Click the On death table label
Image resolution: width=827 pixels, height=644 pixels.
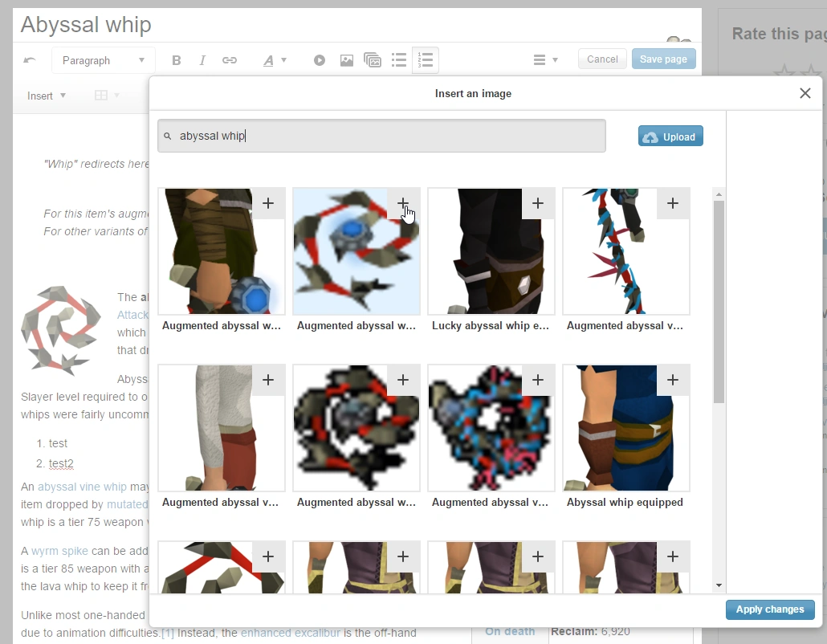click(510, 631)
